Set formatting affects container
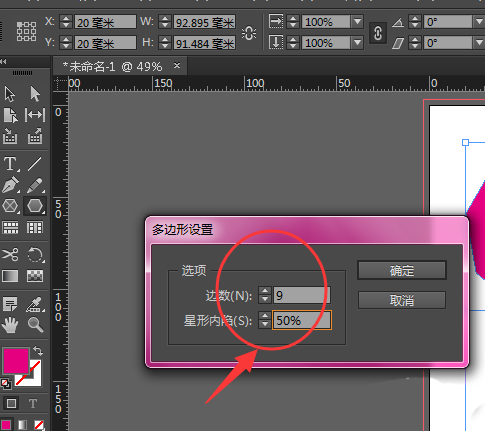485x431 pixels. pos(11,404)
